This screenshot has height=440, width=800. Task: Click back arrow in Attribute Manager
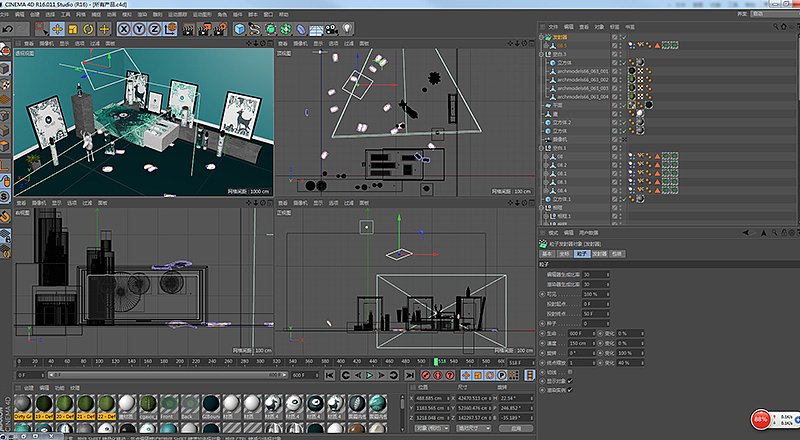[746, 233]
